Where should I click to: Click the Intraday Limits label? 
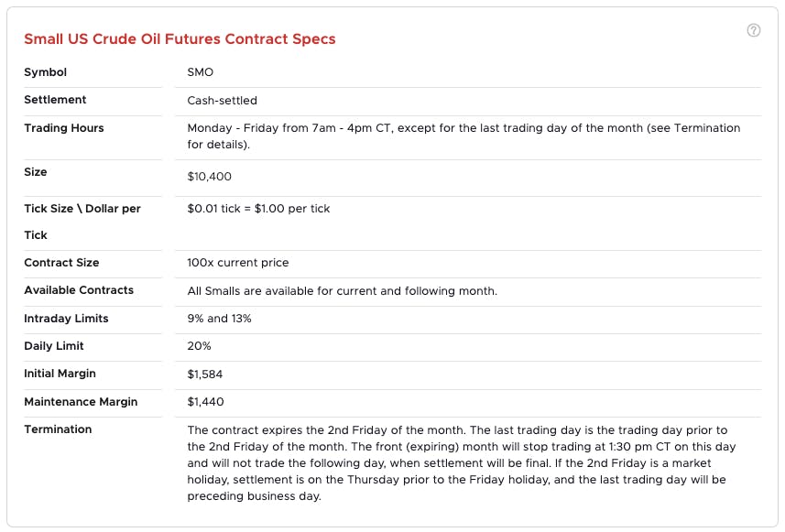point(66,319)
